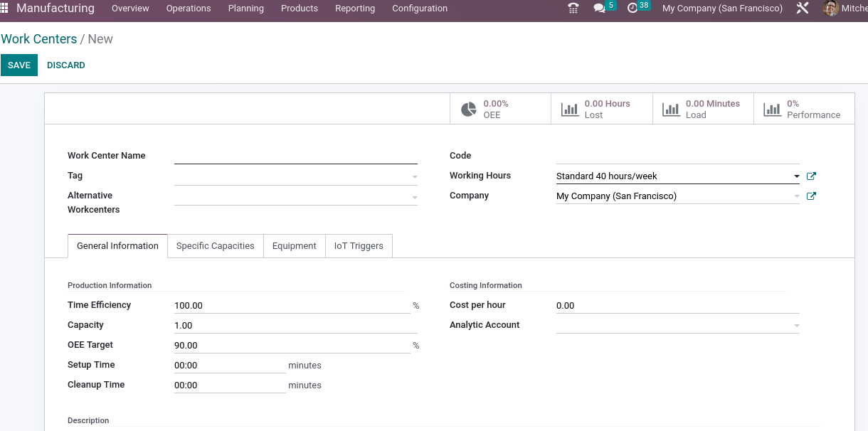Viewport: 868px width, 431px height.
Task: Open the Configuration menu
Action: [x=420, y=9]
